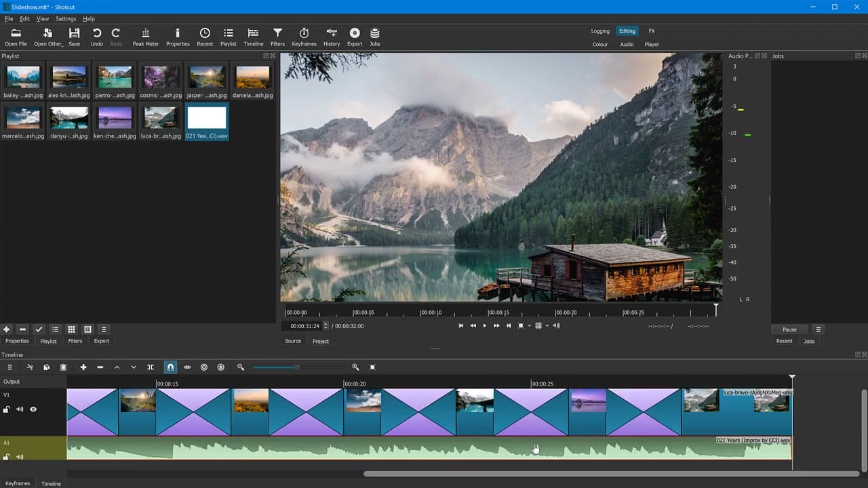Select the jasper image thumbnail in the Playlist
The height and width of the screenshot is (488, 868).
tap(206, 77)
